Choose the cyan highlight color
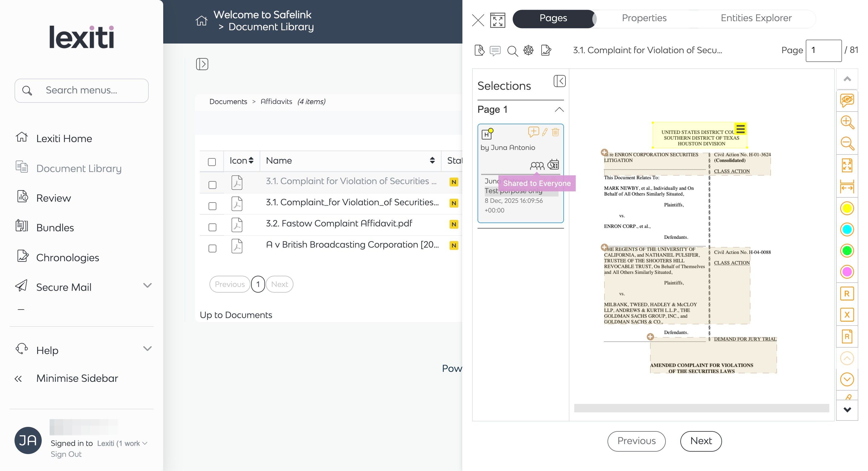The width and height of the screenshot is (868, 471). (847, 229)
